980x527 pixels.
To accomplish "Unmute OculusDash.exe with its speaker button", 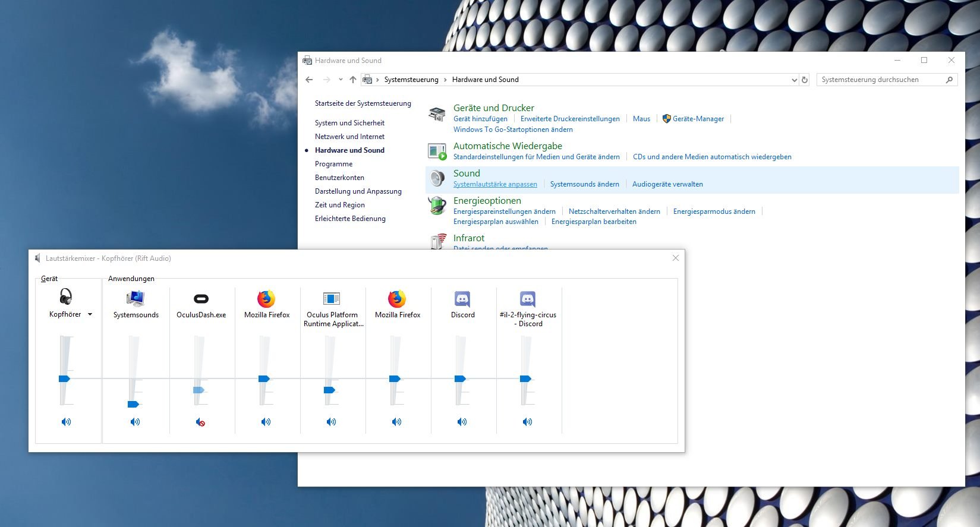I will click(201, 422).
